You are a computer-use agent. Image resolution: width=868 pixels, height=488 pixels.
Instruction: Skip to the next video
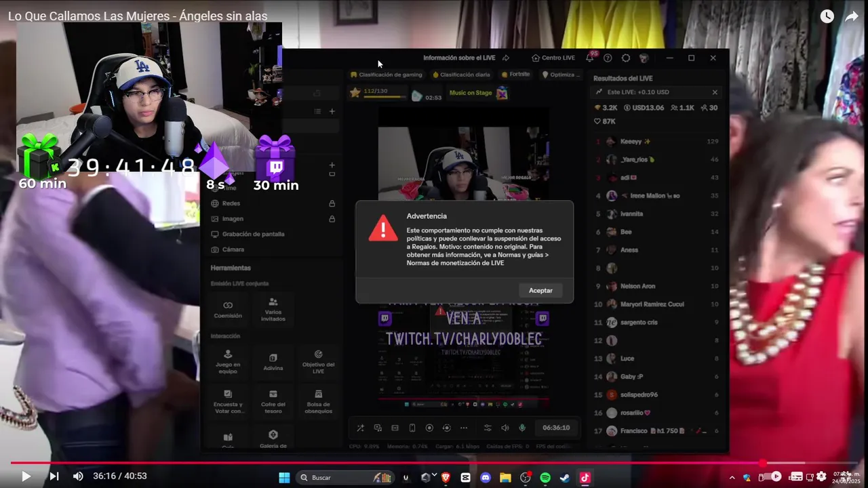[x=54, y=476]
